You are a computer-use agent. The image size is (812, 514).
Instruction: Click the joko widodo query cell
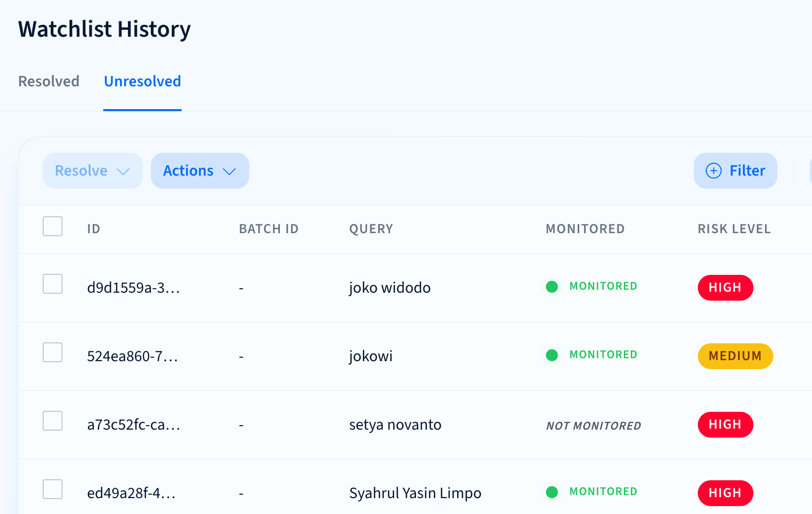(x=390, y=288)
